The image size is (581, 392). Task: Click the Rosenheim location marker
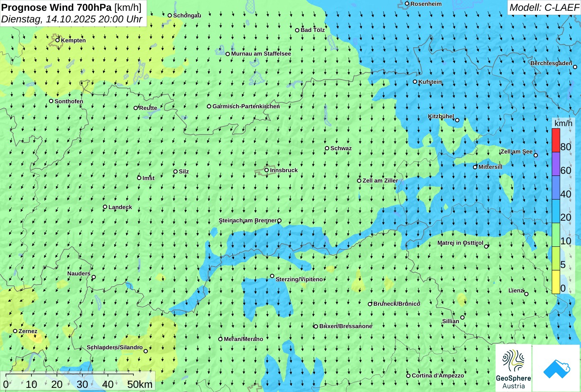[407, 4]
